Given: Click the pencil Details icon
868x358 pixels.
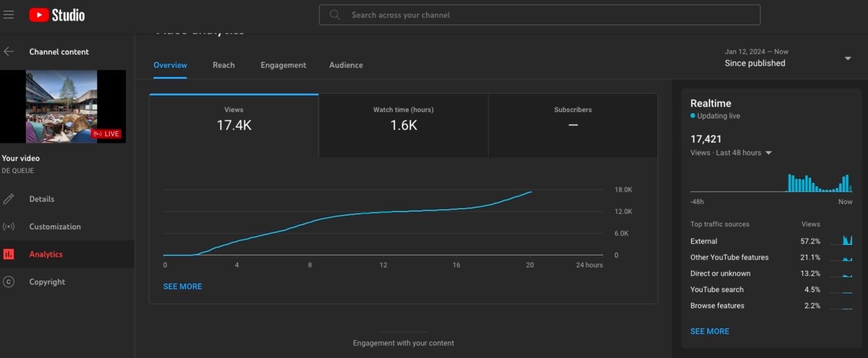Looking at the screenshot, I should point(9,199).
